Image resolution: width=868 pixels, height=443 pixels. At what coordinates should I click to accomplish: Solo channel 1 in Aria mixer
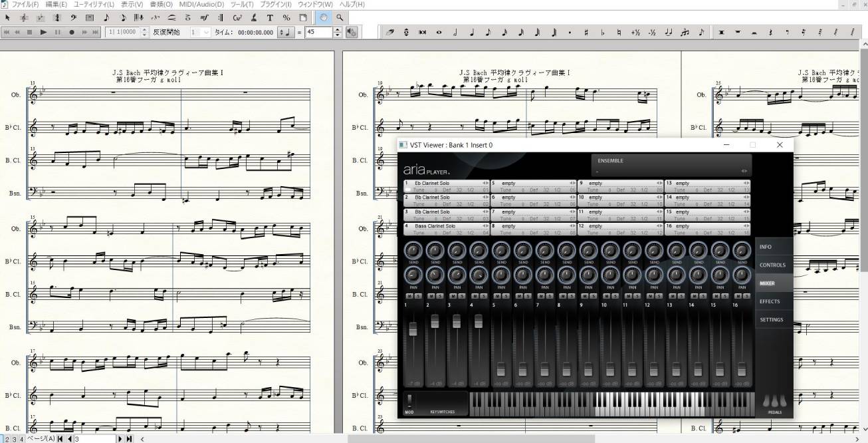417,295
